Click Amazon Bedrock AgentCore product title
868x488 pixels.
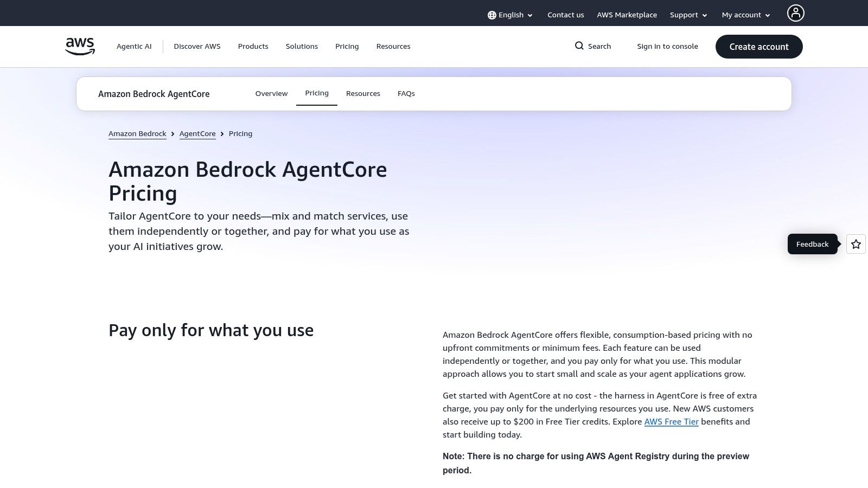154,94
